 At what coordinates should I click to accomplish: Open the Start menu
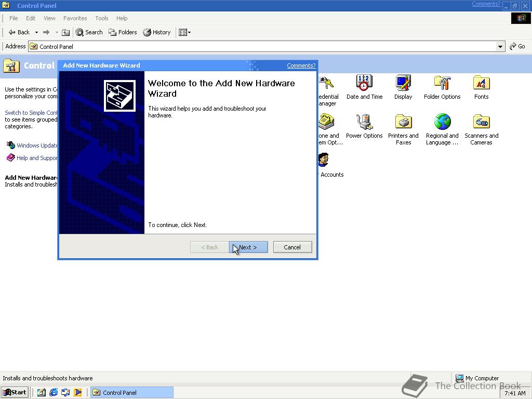pyautogui.click(x=15, y=392)
